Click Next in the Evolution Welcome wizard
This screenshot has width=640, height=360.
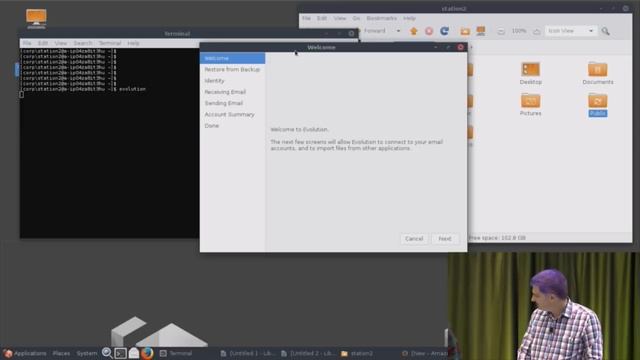[445, 239]
